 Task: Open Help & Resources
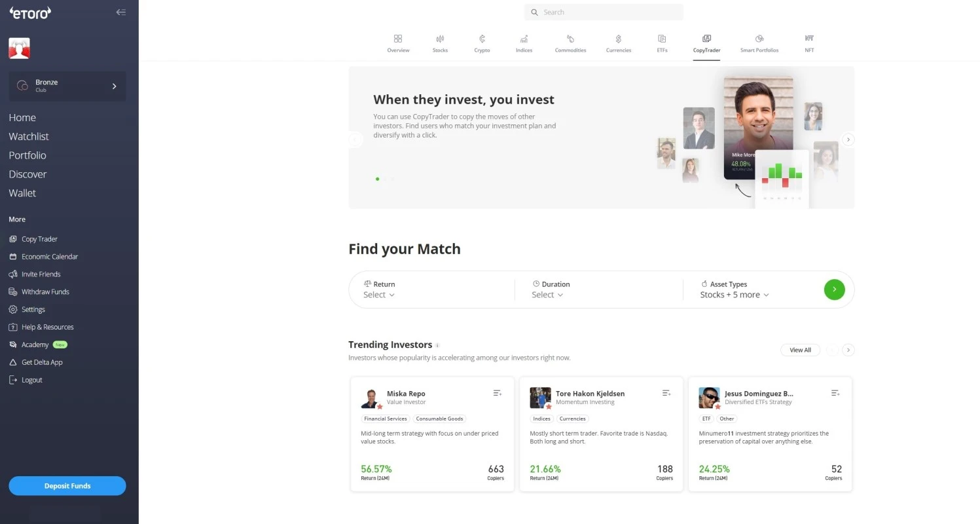pyautogui.click(x=14, y=327)
